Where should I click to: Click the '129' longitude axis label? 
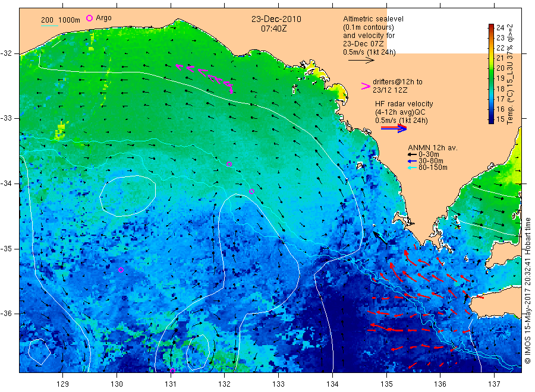[x=63, y=384]
